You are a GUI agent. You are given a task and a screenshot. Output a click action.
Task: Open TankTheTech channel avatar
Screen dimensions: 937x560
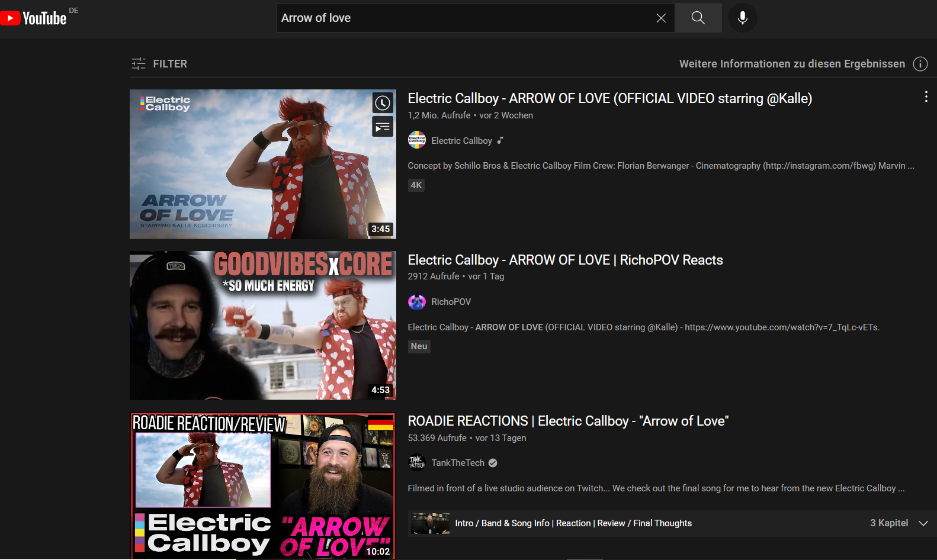coord(417,463)
